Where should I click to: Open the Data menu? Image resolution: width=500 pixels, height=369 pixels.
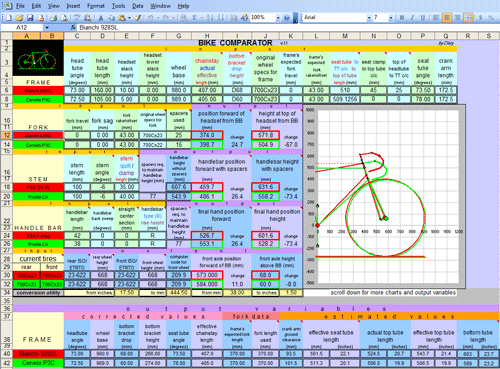(x=138, y=6)
